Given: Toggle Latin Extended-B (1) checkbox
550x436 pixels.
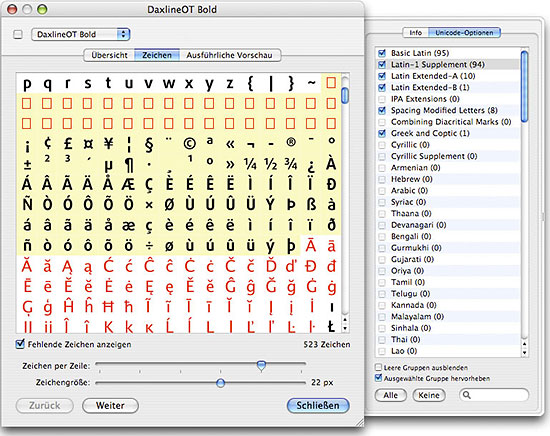Looking at the screenshot, I should [382, 87].
